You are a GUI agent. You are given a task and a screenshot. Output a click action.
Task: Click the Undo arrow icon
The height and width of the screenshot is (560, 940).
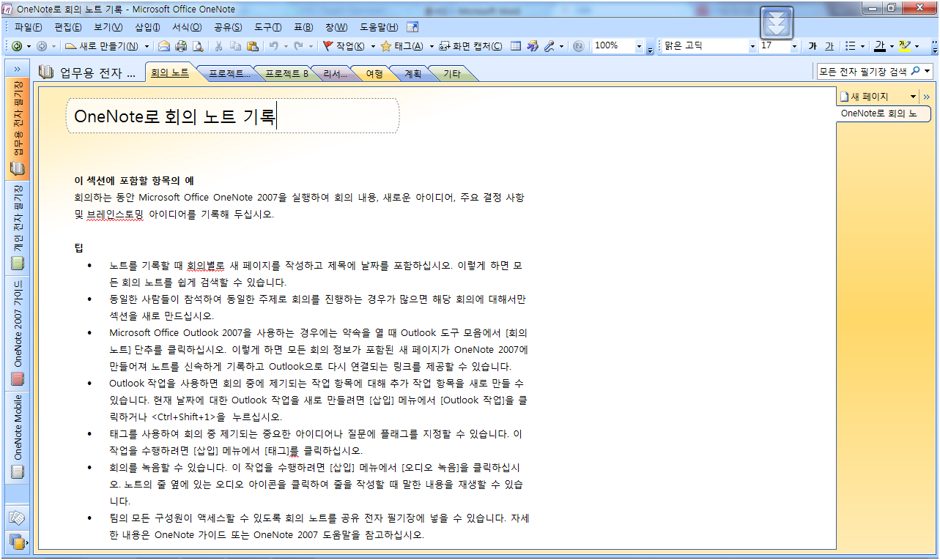pyautogui.click(x=273, y=46)
